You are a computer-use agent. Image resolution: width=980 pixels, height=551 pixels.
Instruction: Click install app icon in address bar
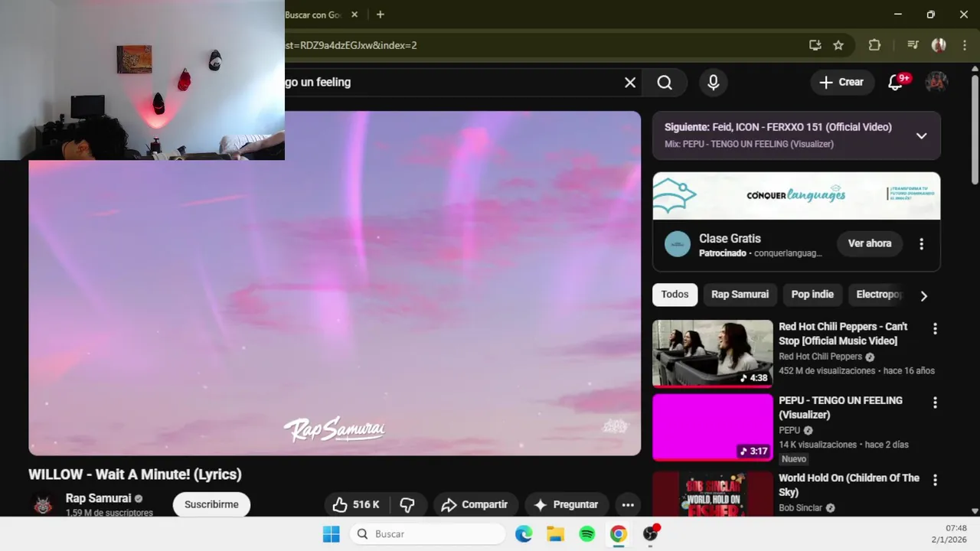tap(815, 45)
